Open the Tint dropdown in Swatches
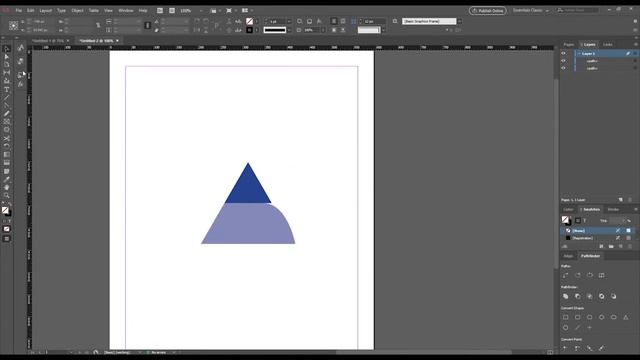 point(624,220)
